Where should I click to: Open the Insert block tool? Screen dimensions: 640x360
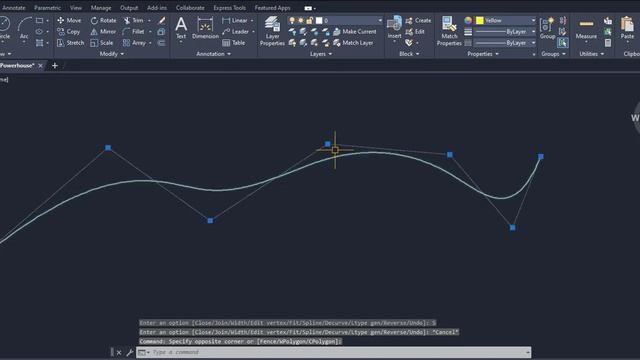pyautogui.click(x=394, y=28)
